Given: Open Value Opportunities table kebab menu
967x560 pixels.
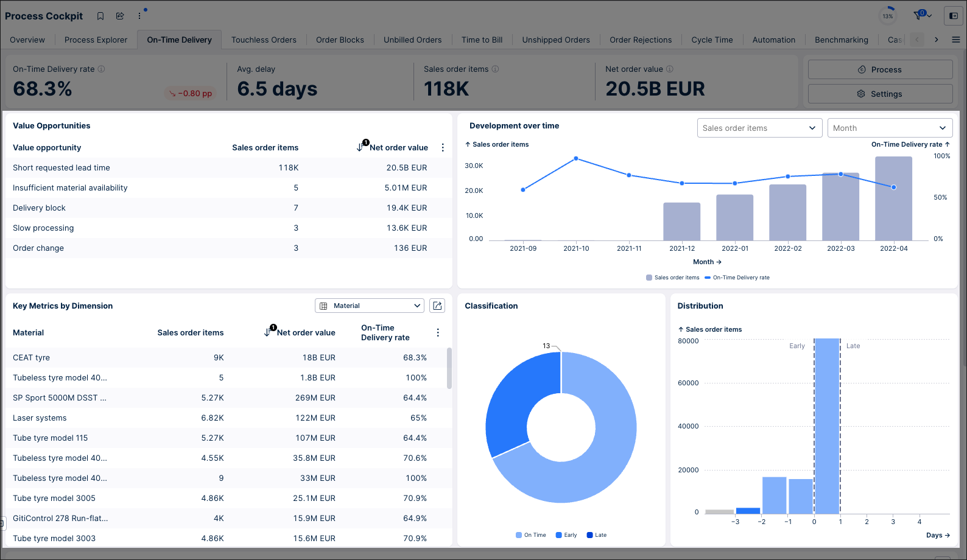Looking at the screenshot, I should click(443, 147).
